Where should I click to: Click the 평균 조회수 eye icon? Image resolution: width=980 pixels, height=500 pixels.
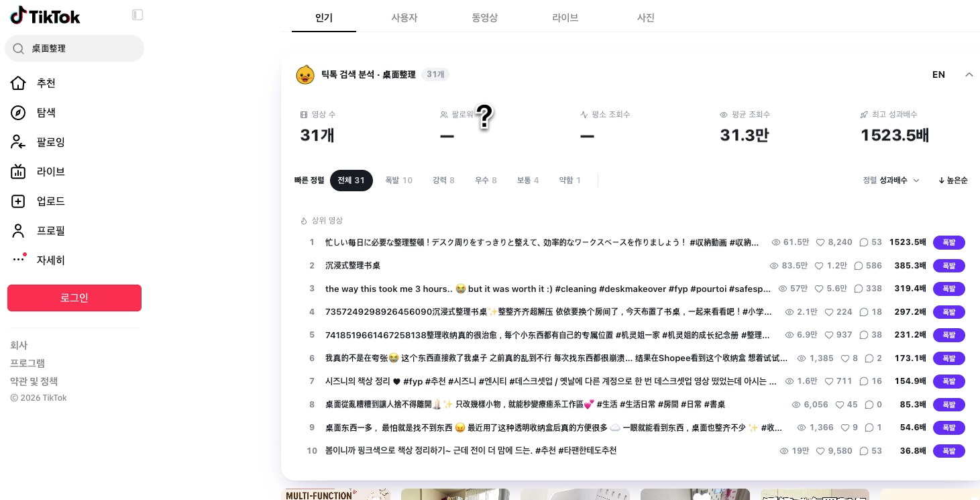[724, 115]
